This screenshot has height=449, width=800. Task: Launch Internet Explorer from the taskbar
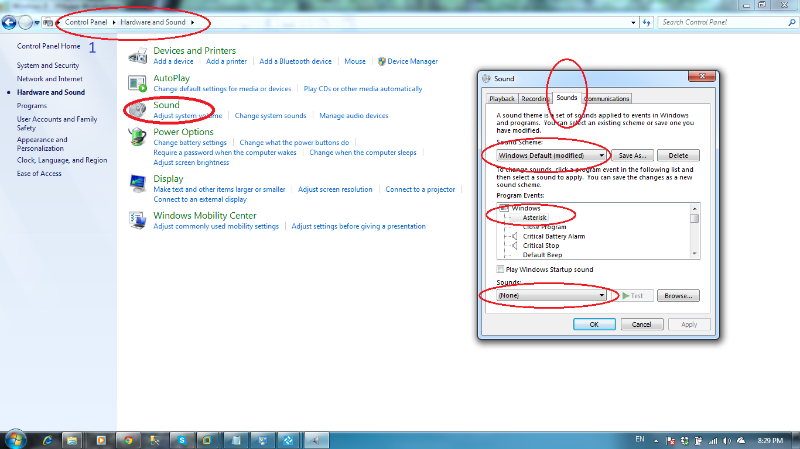click(x=47, y=440)
